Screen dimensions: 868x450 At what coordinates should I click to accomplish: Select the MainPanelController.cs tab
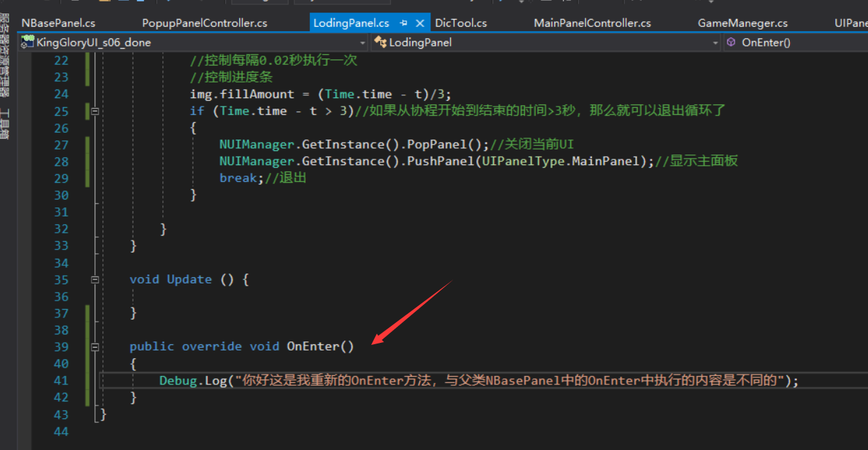point(592,23)
